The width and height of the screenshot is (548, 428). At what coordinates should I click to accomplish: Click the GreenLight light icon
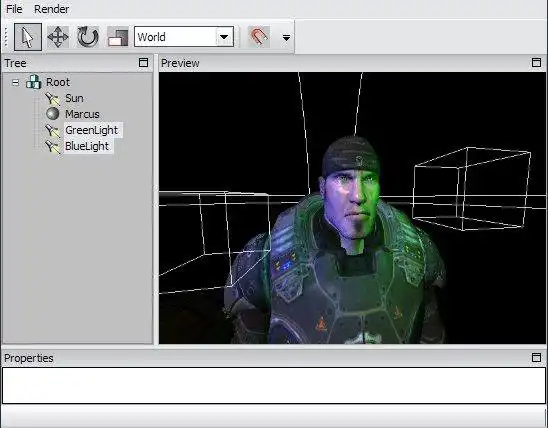52,130
